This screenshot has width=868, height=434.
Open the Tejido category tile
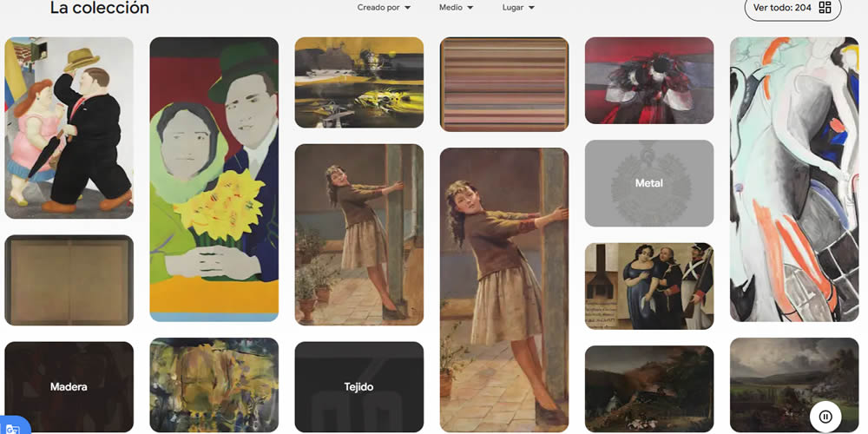coord(358,387)
